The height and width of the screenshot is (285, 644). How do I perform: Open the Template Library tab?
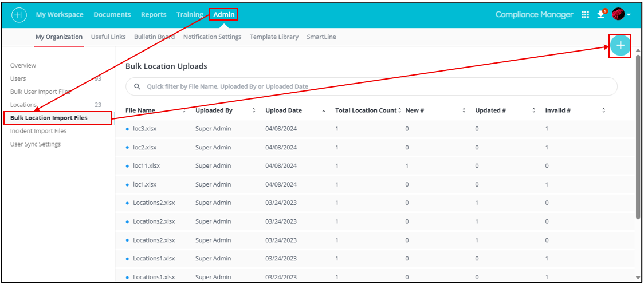tap(274, 37)
